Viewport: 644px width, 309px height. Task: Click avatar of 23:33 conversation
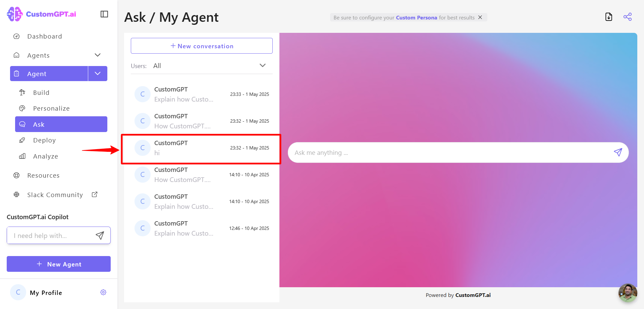click(x=143, y=94)
